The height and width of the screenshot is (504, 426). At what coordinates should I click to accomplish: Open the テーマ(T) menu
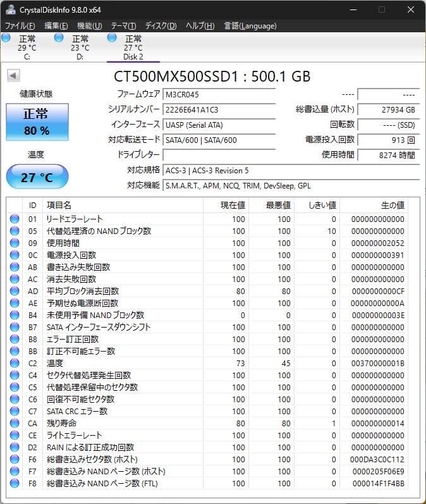tap(123, 26)
